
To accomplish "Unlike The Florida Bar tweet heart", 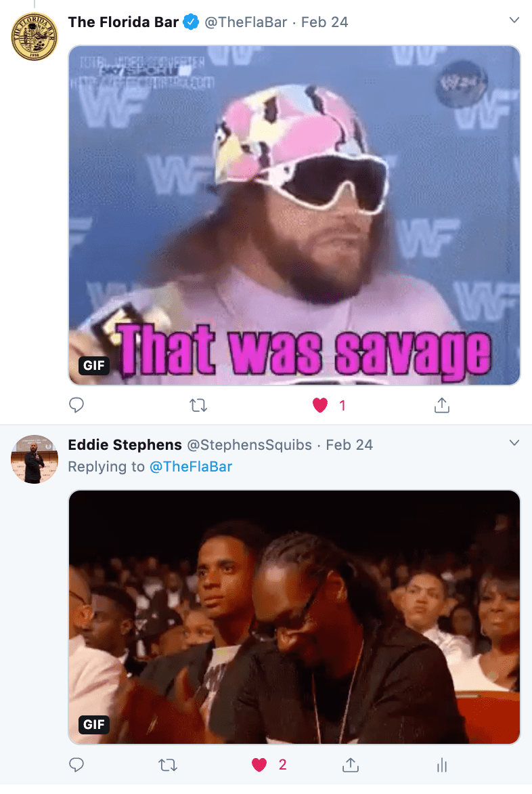I will click(320, 405).
